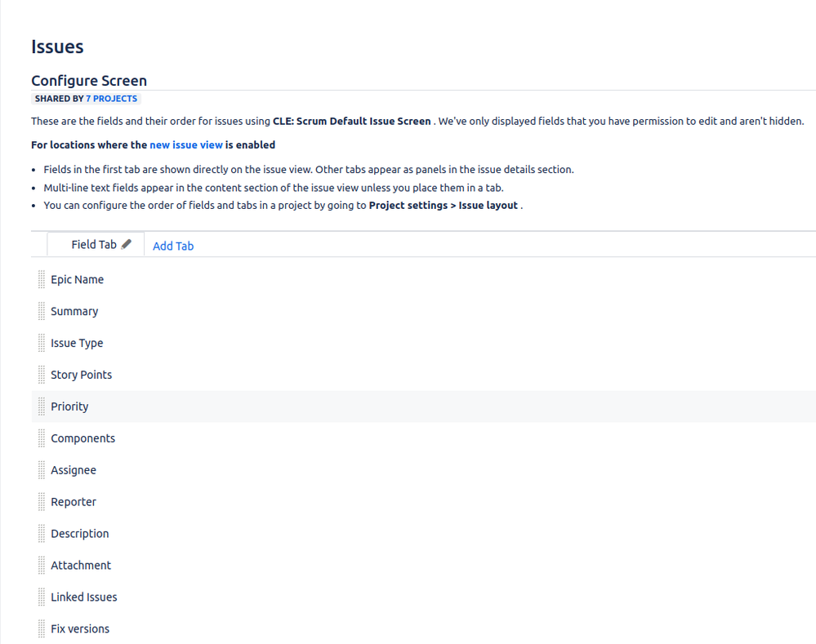The image size is (816, 644).
Task: Click the drag handle beside Summary
Action: click(41, 311)
